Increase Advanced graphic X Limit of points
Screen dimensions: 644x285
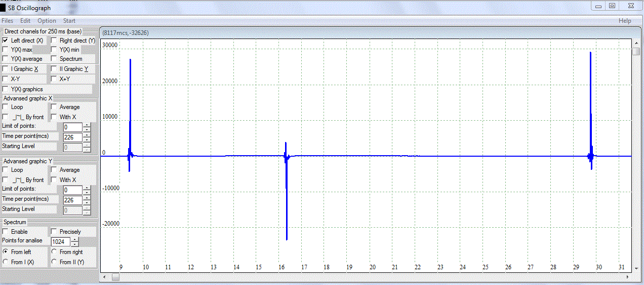[x=87, y=125]
